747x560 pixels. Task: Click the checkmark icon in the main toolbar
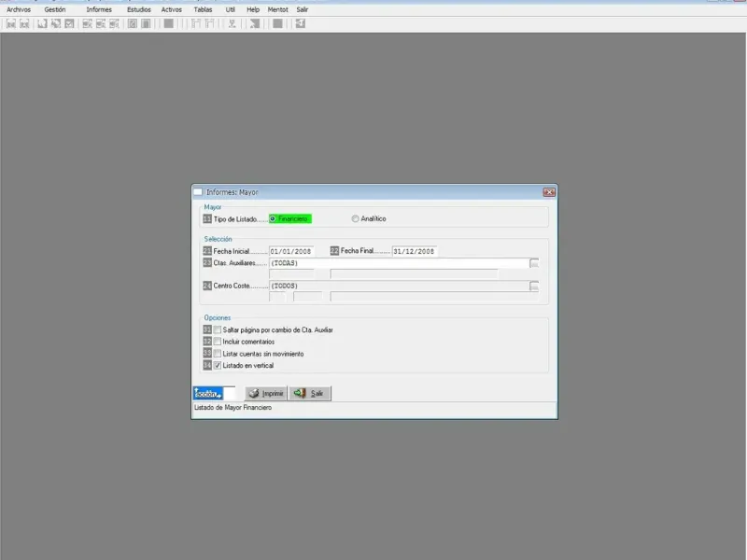[69, 23]
